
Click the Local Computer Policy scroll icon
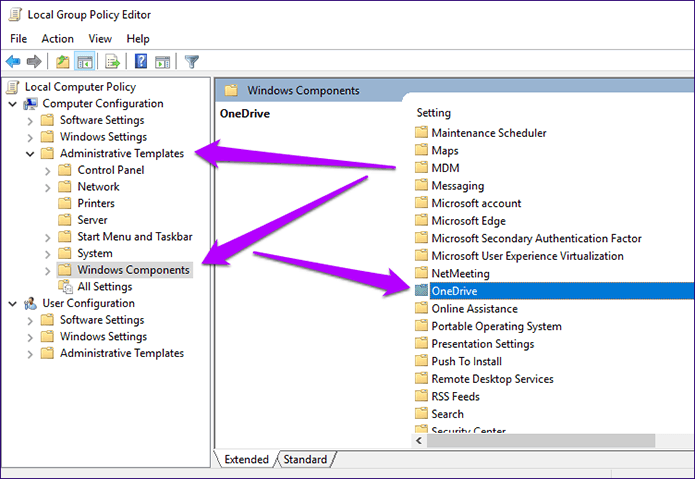[13, 87]
